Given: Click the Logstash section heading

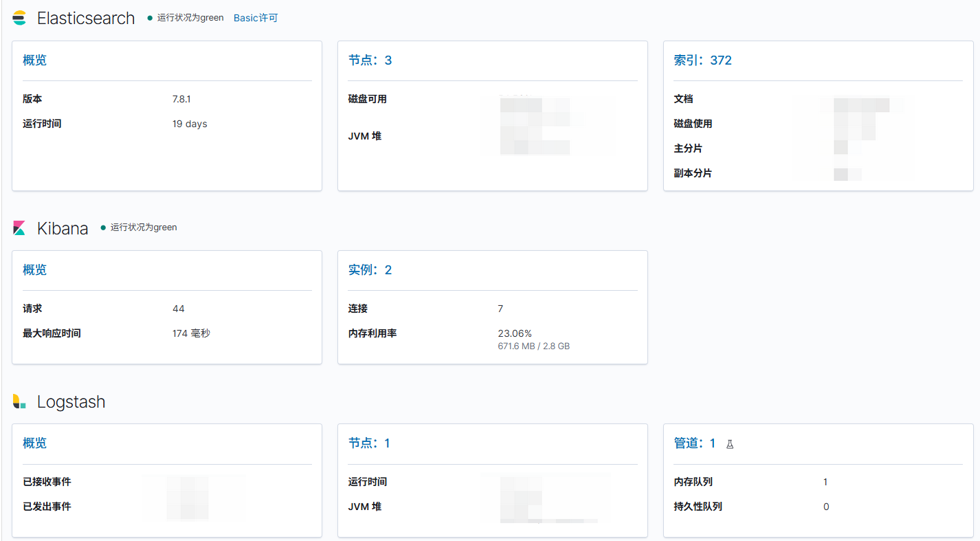Looking at the screenshot, I should pyautogui.click(x=71, y=402).
